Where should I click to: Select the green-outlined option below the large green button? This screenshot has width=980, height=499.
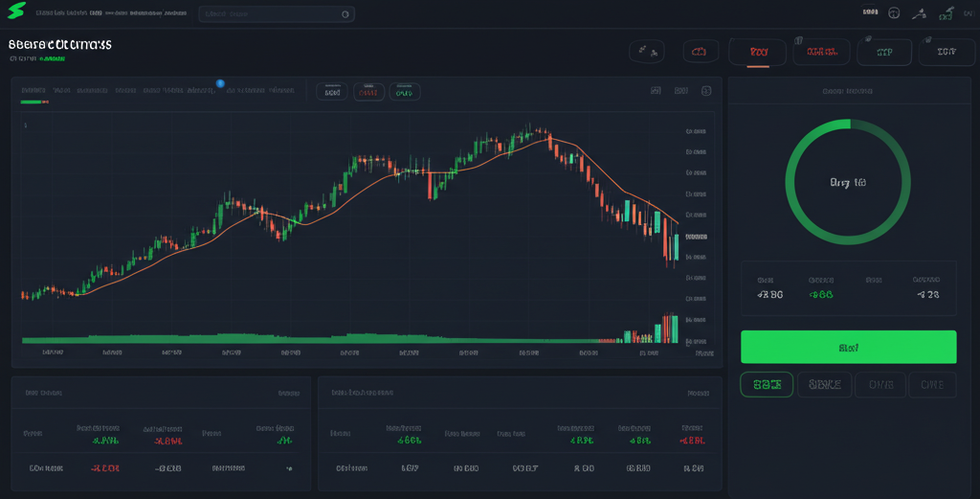(x=767, y=385)
